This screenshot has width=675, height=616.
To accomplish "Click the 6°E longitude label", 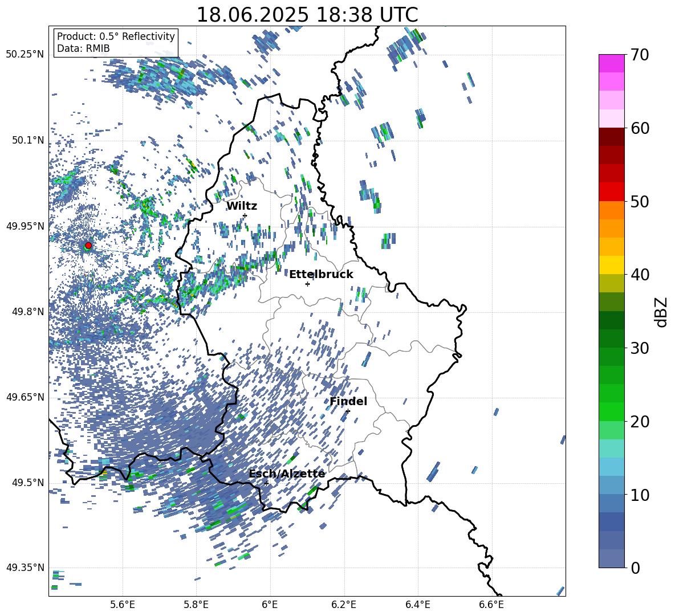I will [x=270, y=605].
